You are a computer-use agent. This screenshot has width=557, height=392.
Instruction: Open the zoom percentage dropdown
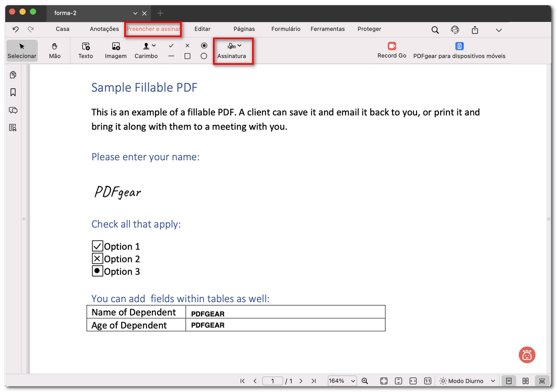click(342, 381)
